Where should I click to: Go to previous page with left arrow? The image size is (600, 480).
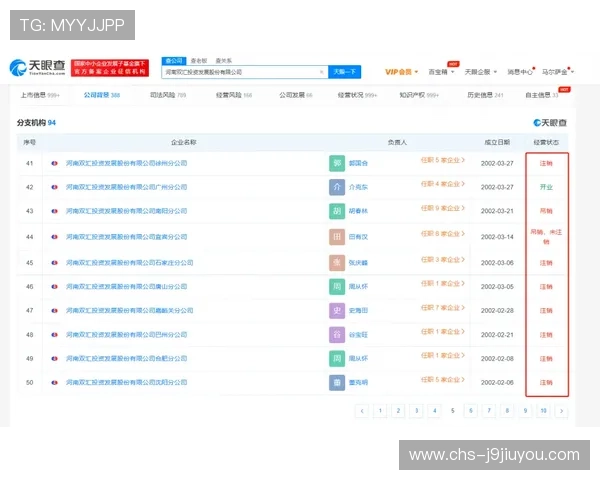tap(362, 411)
